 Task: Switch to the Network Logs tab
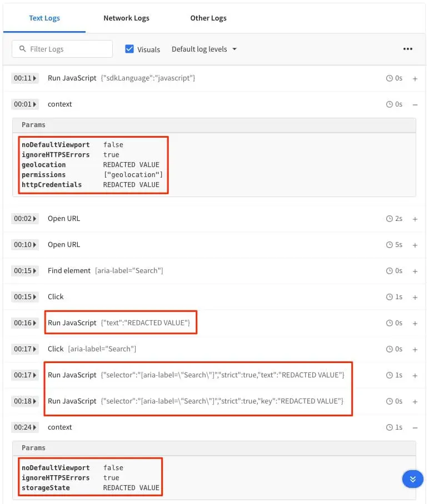pos(126,18)
